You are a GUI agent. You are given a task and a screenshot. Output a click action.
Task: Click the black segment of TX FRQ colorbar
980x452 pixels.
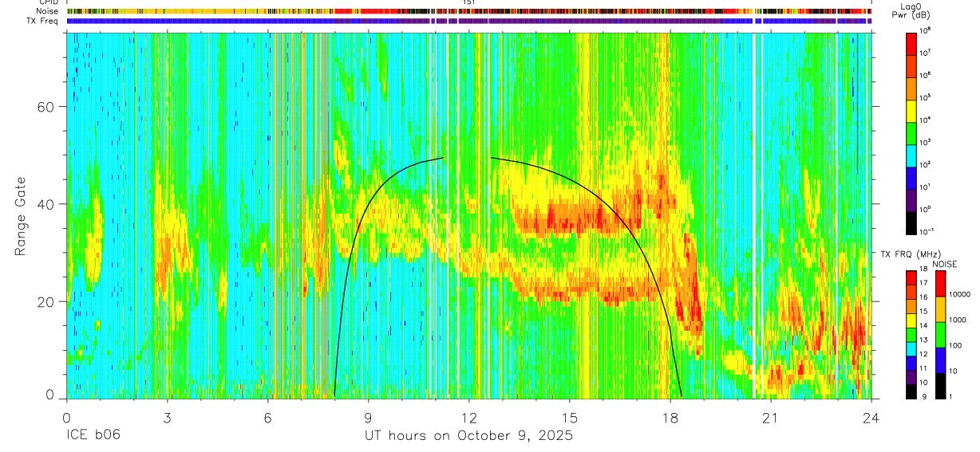tap(912, 391)
